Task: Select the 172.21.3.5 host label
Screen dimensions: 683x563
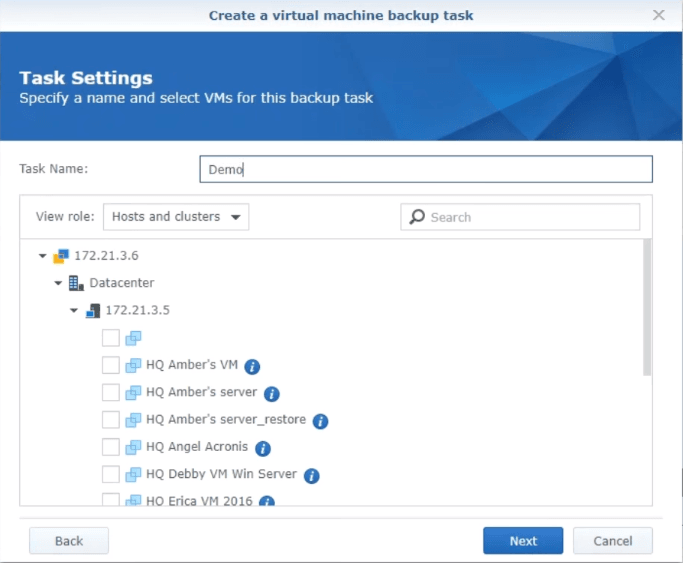Action: click(138, 310)
